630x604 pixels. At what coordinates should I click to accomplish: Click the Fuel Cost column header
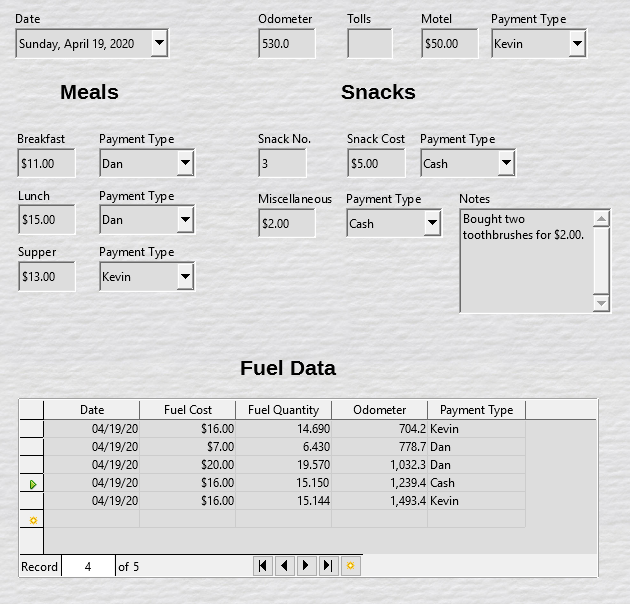click(188, 410)
